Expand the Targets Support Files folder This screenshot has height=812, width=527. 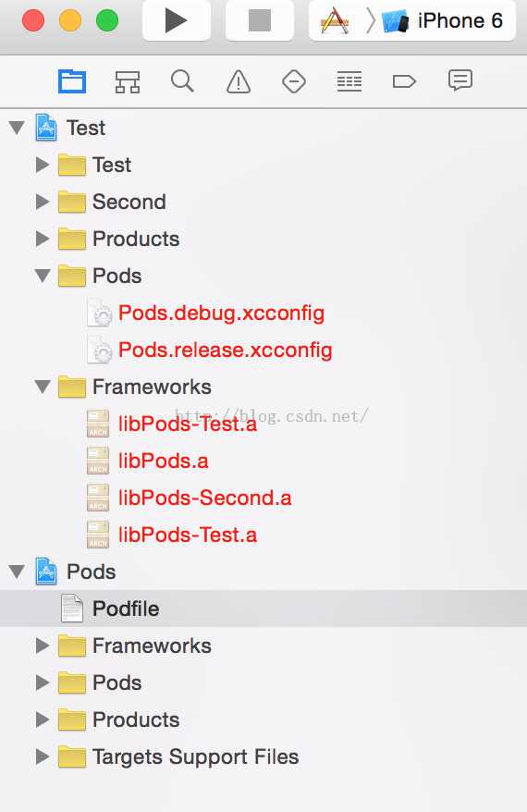pos(43,757)
